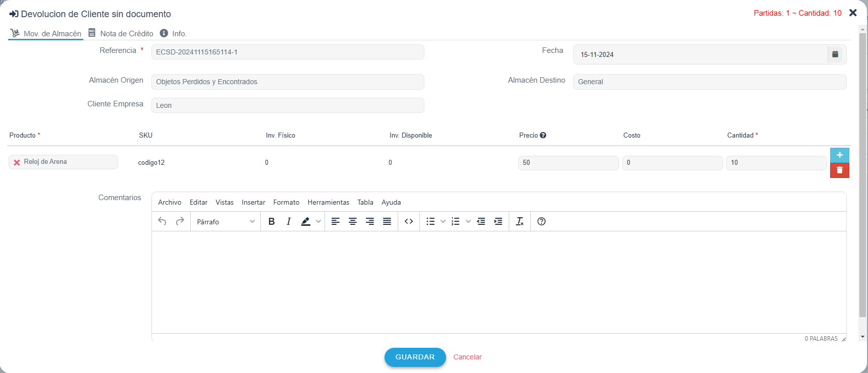Image resolution: width=868 pixels, height=373 pixels.
Task: Click the Precio help icon
Action: click(543, 135)
